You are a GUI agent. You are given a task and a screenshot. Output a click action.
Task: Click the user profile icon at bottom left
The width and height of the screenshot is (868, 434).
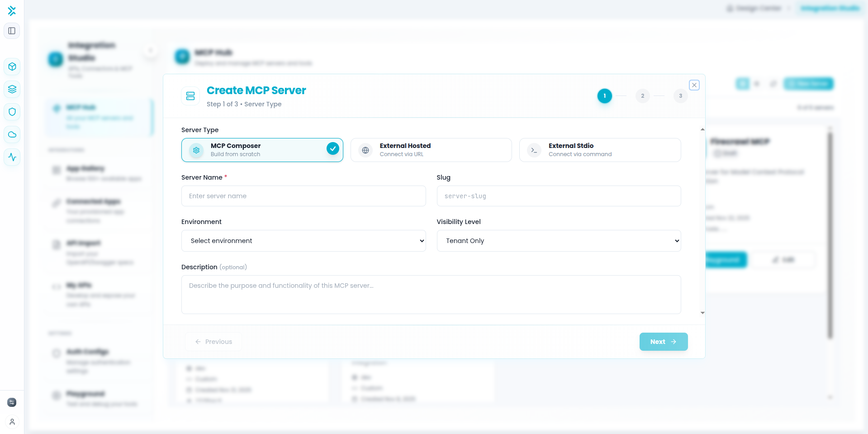(x=12, y=422)
